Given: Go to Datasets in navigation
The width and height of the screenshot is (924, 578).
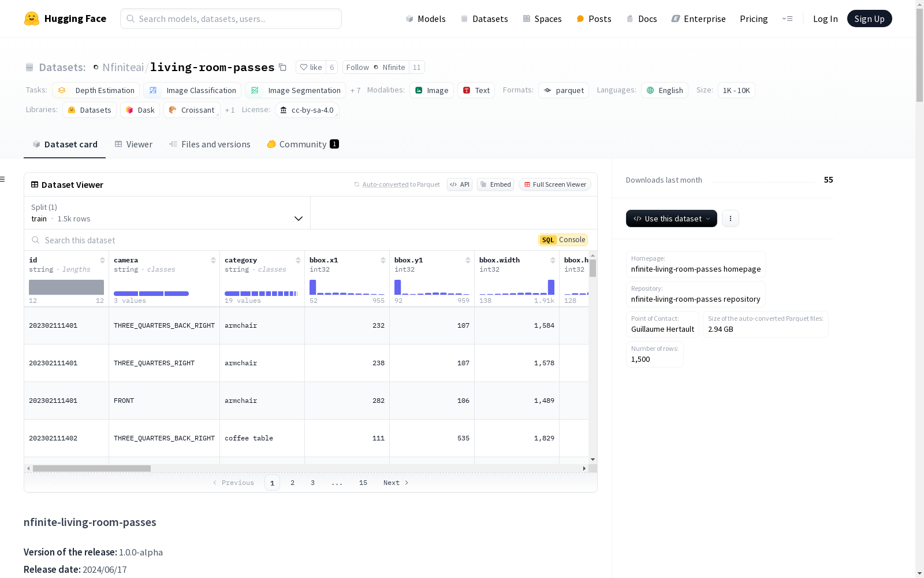Looking at the screenshot, I should [x=484, y=18].
